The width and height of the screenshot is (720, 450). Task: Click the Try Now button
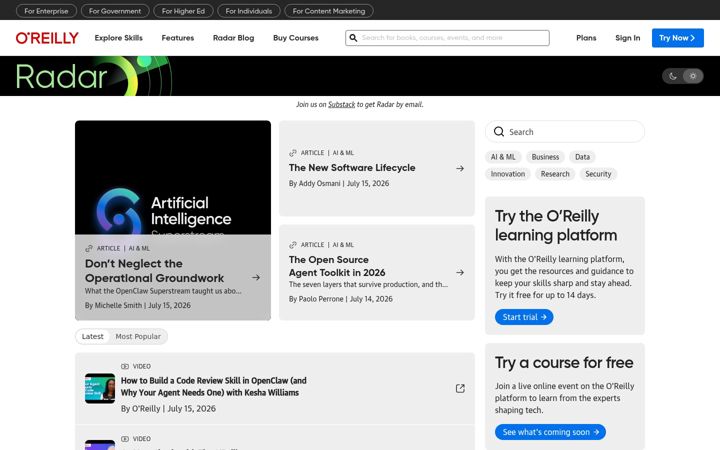click(677, 38)
